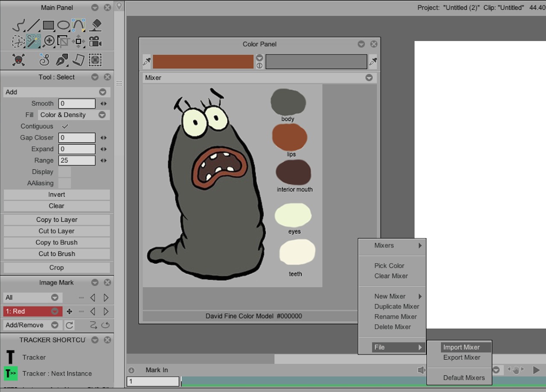Click the green Tracker Next Instance icon
Screen dimensions: 546x392
coord(11,373)
